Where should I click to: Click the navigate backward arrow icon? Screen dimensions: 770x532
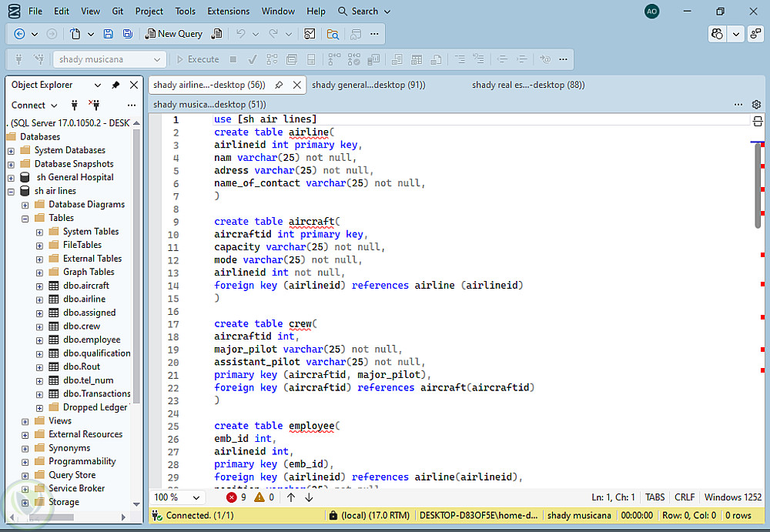coord(19,34)
